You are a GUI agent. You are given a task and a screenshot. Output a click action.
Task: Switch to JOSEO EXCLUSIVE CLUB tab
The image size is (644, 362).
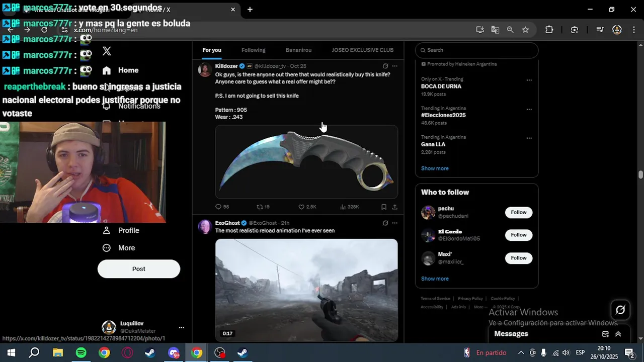(362, 50)
